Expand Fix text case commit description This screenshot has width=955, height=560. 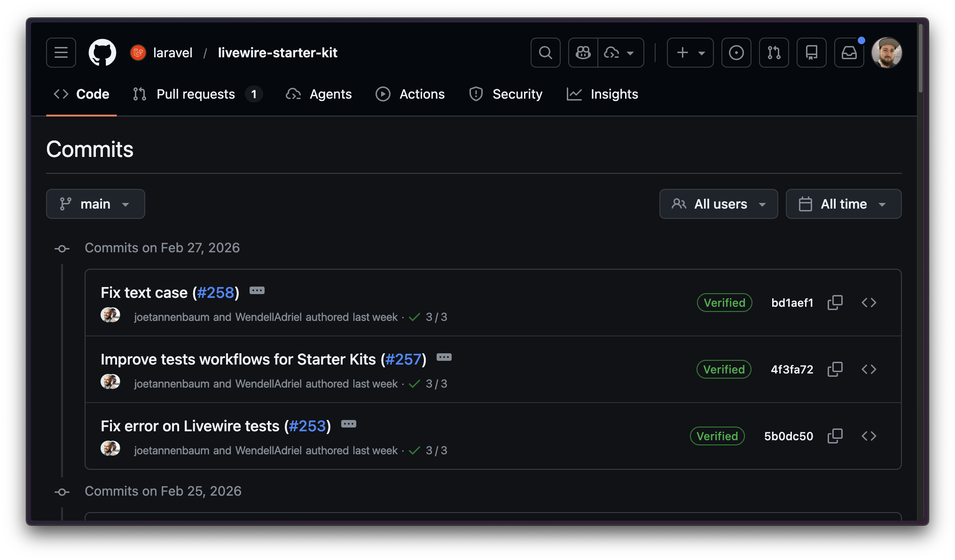[257, 290]
